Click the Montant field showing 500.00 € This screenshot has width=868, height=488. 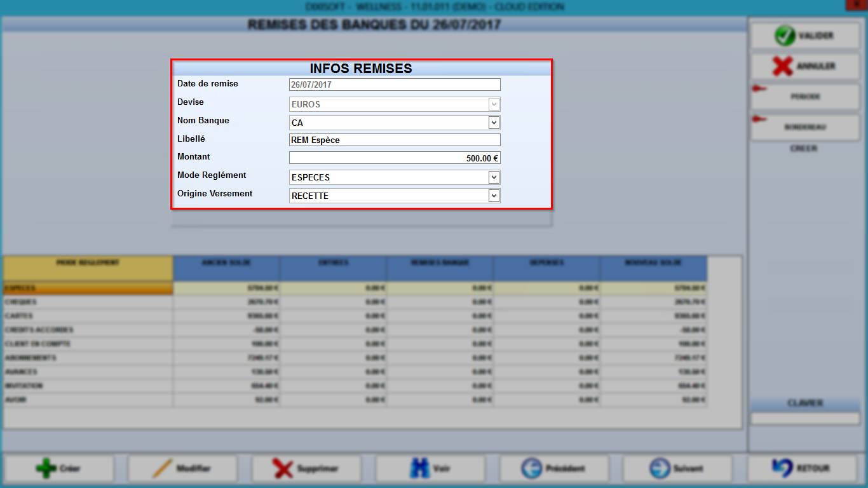[395, 158]
